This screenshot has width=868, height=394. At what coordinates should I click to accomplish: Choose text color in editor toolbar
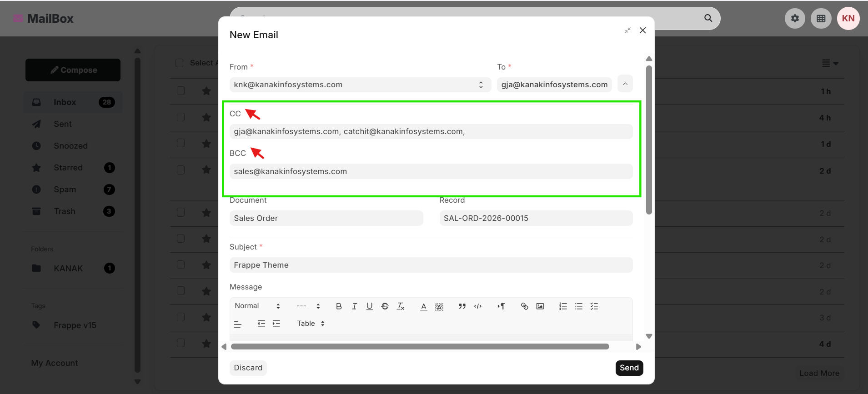click(424, 306)
